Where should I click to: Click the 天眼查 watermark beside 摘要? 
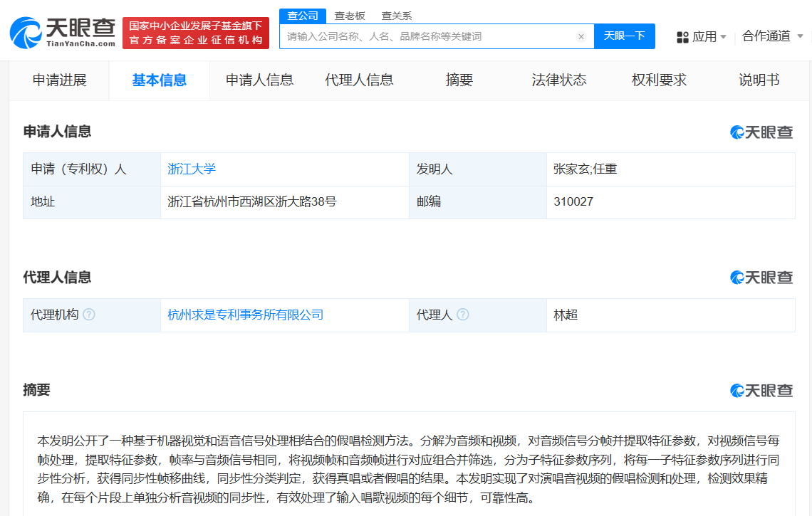(761, 390)
